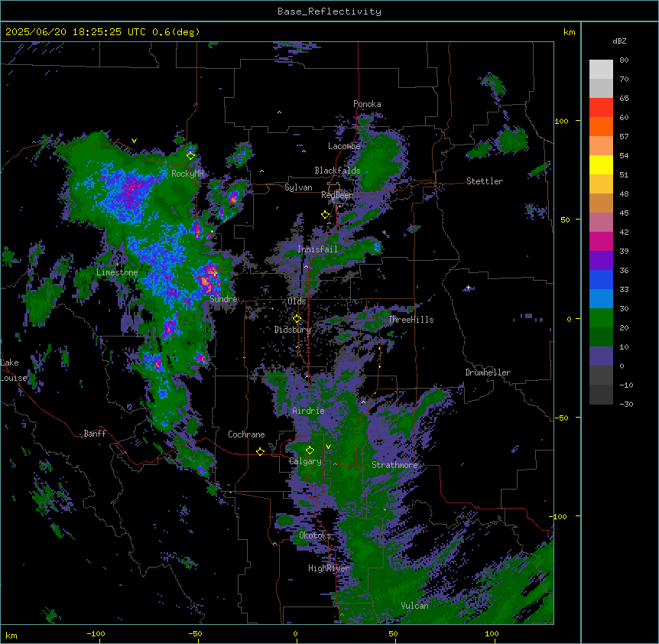Click the white cross marker east of ThreeHills
This screenshot has width=659, height=644.
[468, 288]
